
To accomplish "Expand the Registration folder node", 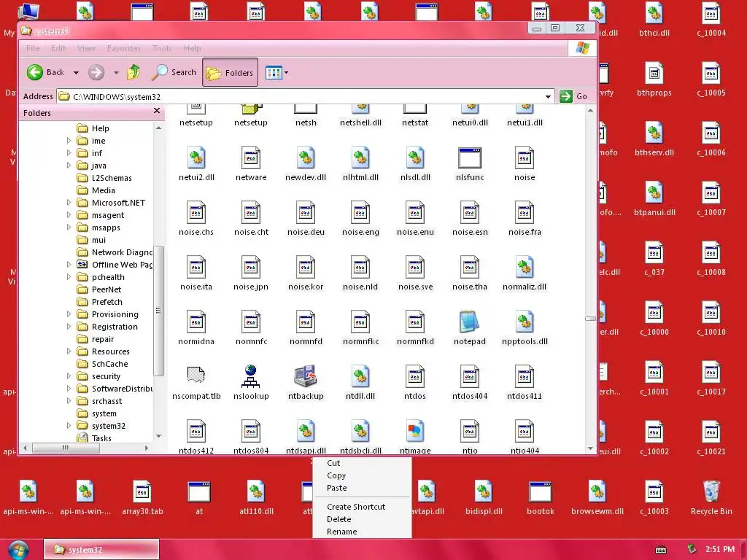I will coord(69,326).
